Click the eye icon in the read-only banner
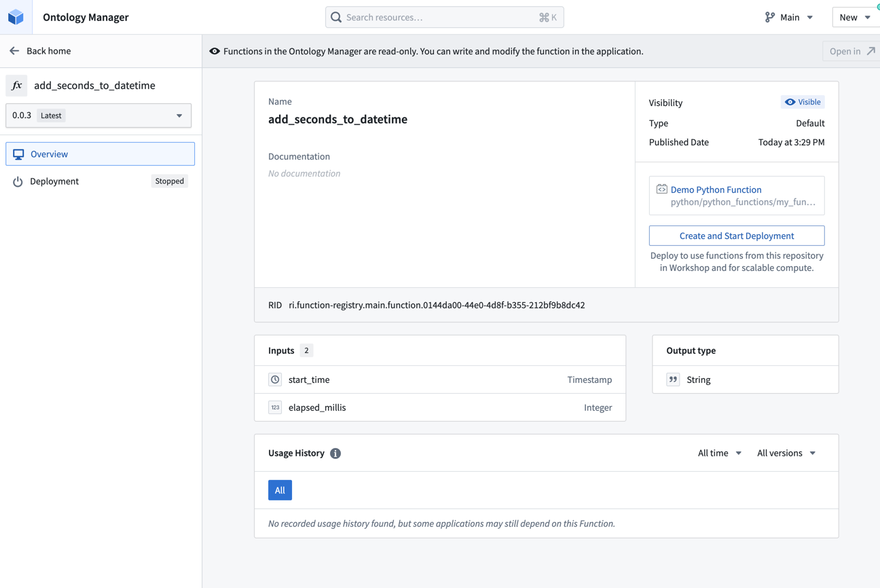Viewport: 880px width, 588px height. [x=215, y=51]
